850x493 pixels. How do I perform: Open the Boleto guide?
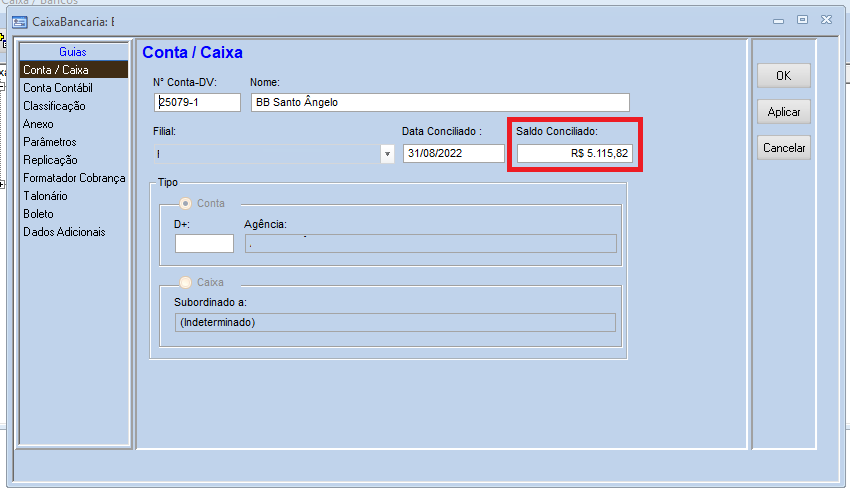point(38,214)
